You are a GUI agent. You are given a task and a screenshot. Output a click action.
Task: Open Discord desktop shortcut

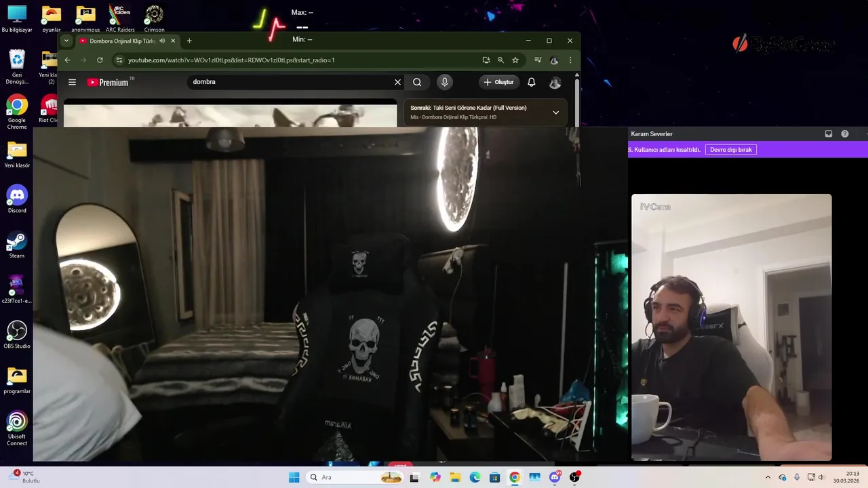[x=17, y=199]
